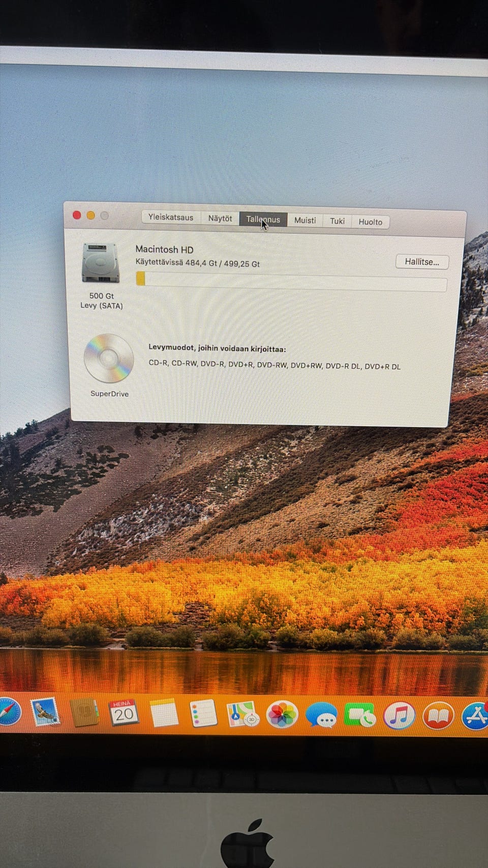Open the Mail app in dock
The image size is (488, 868).
[46, 712]
